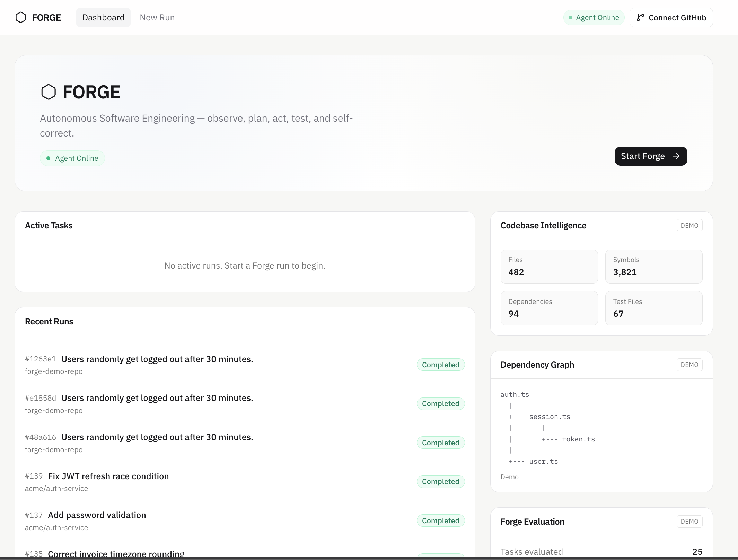Click the Symbols 3,821 stat card
The width and height of the screenshot is (738, 560).
point(654,266)
